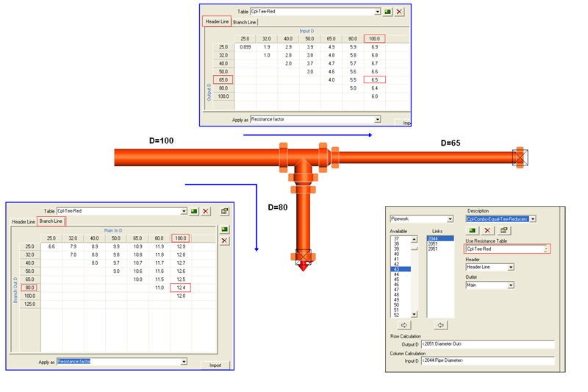Viewport: 588px width, 392px height.
Task: Select item 47 in Available list
Action: click(x=401, y=290)
